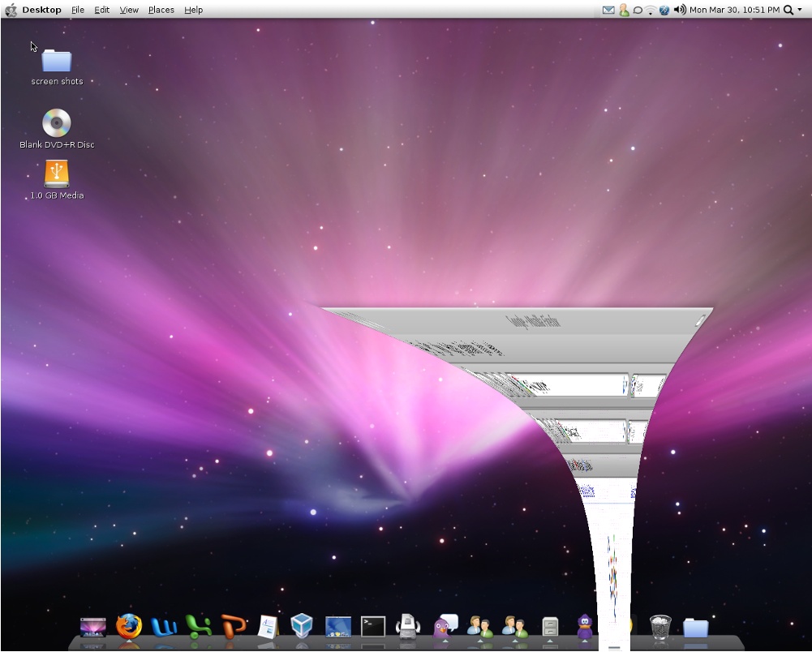Launch Pidgin messenger from the dock
Image resolution: width=812 pixels, height=652 pixels.
click(445, 627)
